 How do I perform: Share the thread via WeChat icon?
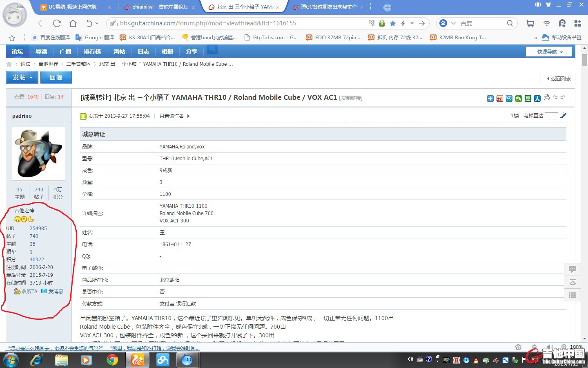pos(519,99)
